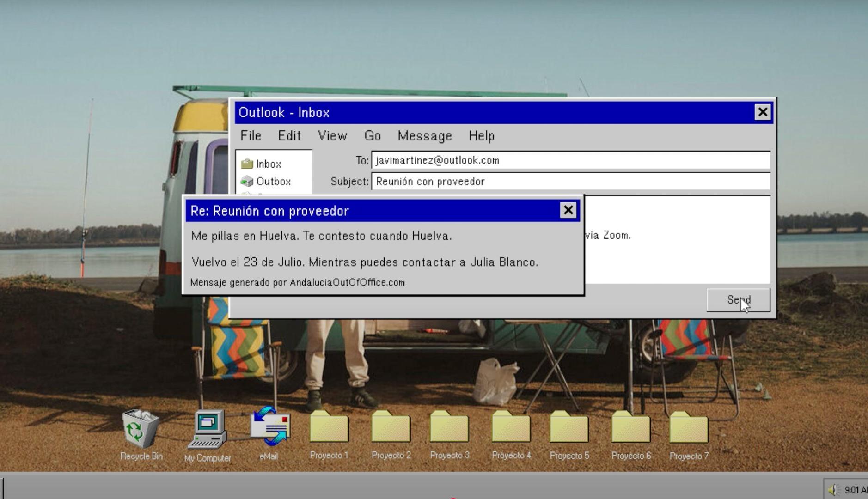Open the File menu
This screenshot has width=868, height=499.
pos(251,136)
